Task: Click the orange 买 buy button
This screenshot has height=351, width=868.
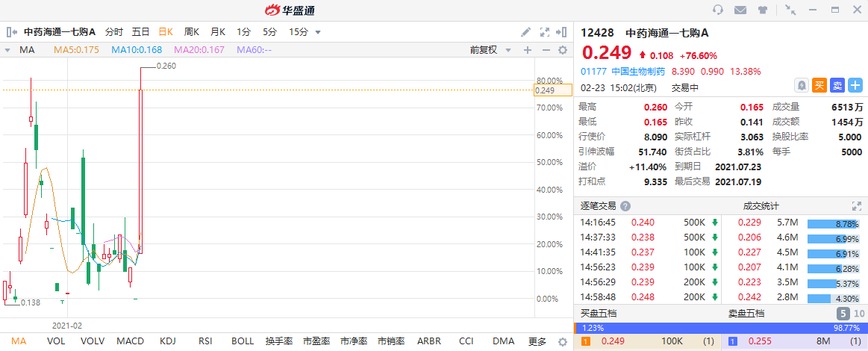Action: click(x=819, y=86)
